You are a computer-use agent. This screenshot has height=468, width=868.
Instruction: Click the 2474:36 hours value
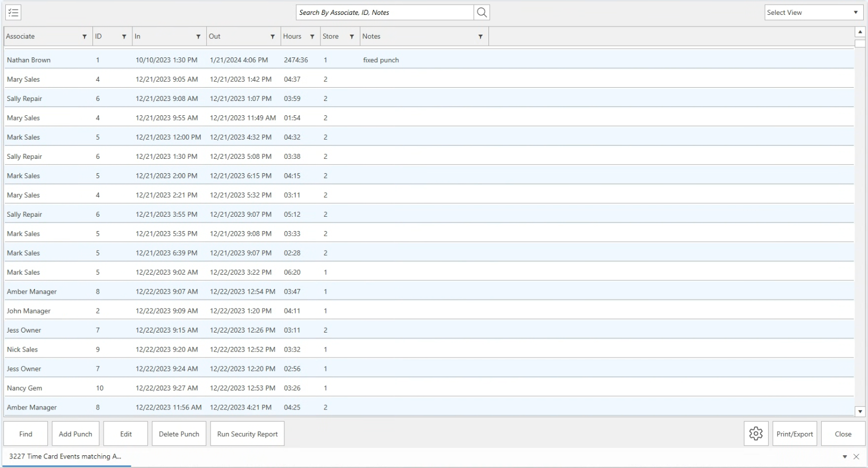pos(296,60)
